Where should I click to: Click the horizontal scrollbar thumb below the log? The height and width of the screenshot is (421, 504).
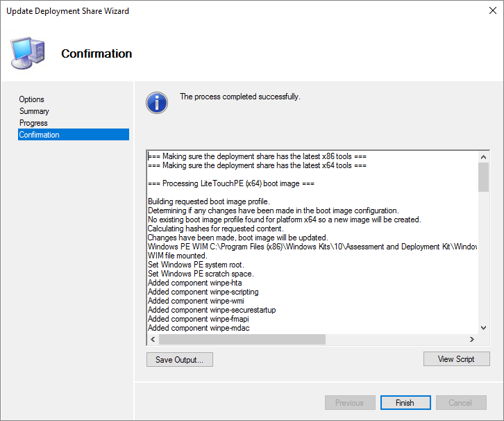pyautogui.click(x=242, y=340)
